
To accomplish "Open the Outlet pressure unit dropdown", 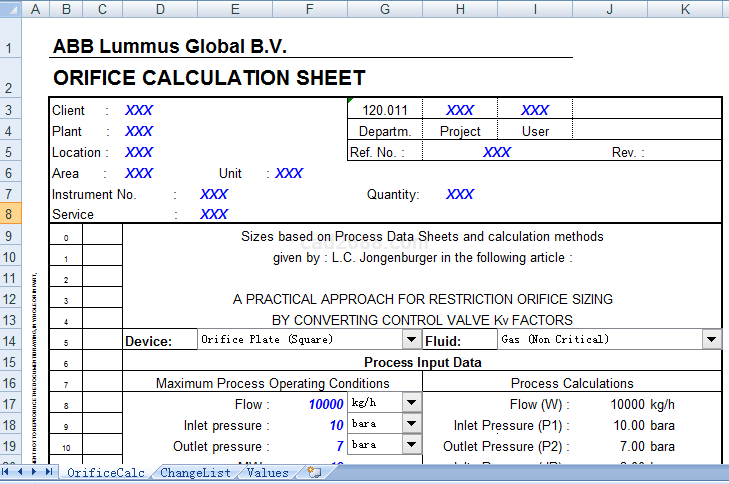I will tap(411, 445).
